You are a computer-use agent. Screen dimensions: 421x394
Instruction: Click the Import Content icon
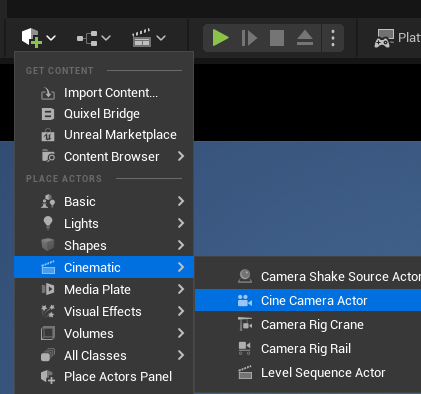click(48, 93)
